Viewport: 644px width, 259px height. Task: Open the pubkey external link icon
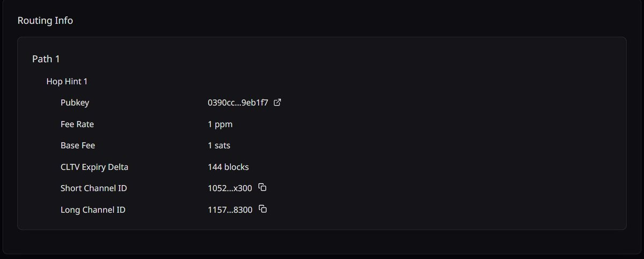pos(277,103)
